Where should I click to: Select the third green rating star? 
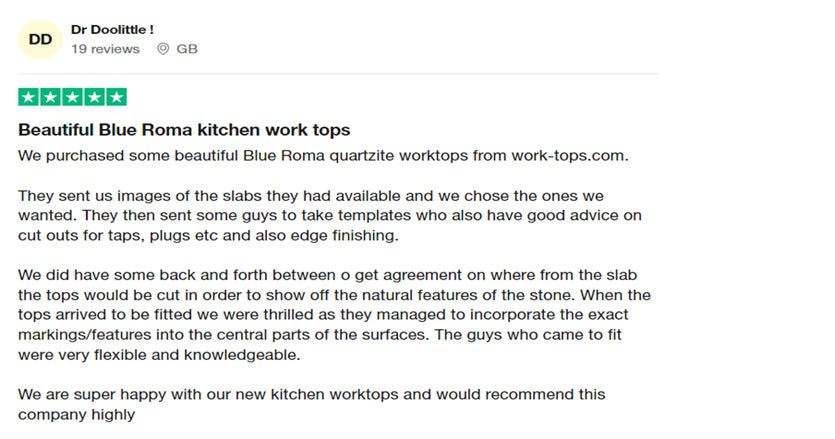[x=73, y=98]
